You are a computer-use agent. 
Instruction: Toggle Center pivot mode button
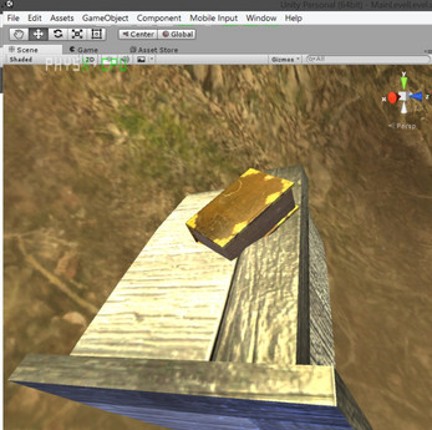[x=138, y=34]
